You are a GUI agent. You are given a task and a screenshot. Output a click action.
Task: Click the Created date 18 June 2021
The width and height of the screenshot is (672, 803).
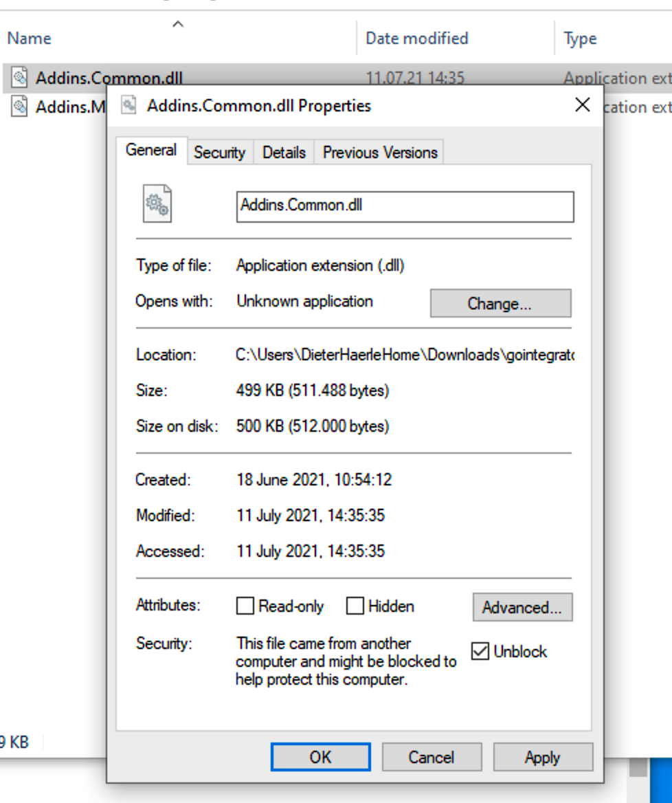click(x=314, y=480)
